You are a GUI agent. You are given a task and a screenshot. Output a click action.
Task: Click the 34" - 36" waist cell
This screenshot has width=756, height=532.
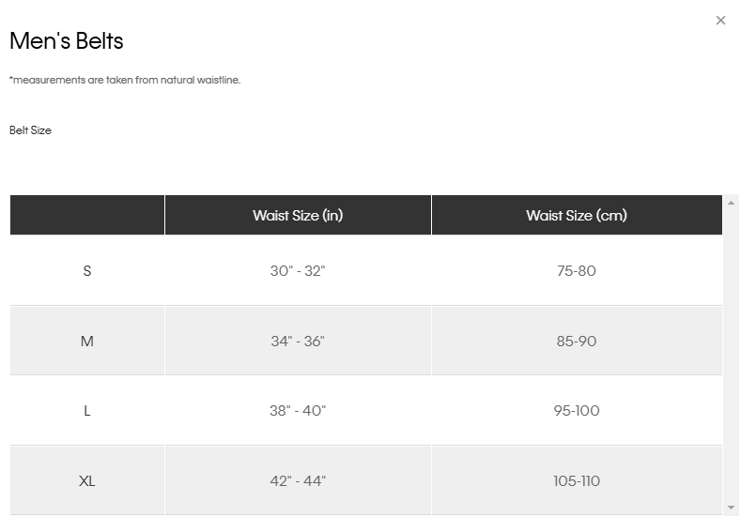[298, 341]
